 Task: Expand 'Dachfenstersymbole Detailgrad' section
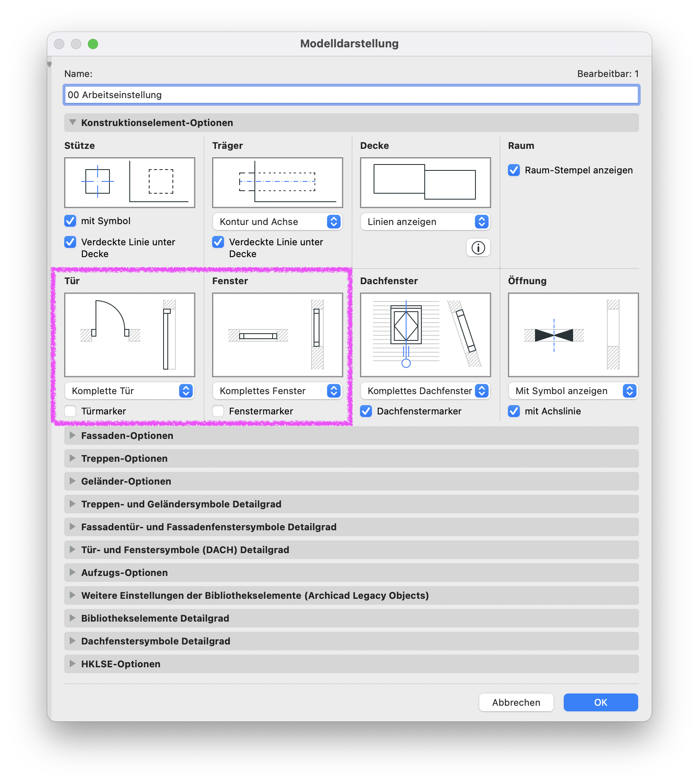tap(352, 641)
